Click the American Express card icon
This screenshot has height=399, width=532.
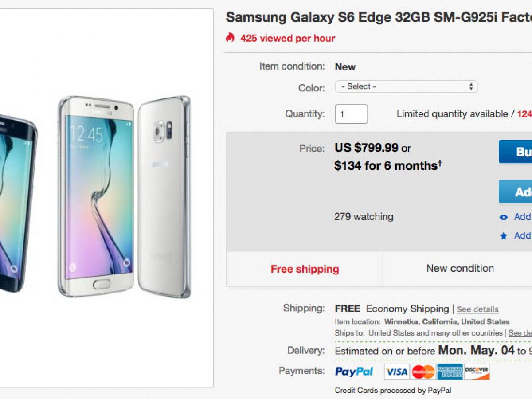[450, 372]
